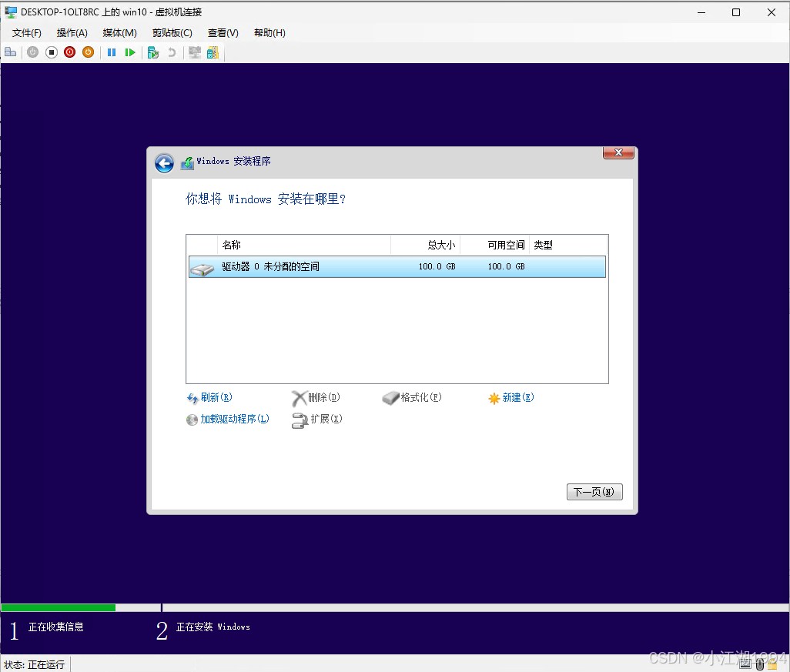790x672 pixels.
Task: Click the orange Save state toolbar icon
Action: tap(89, 52)
